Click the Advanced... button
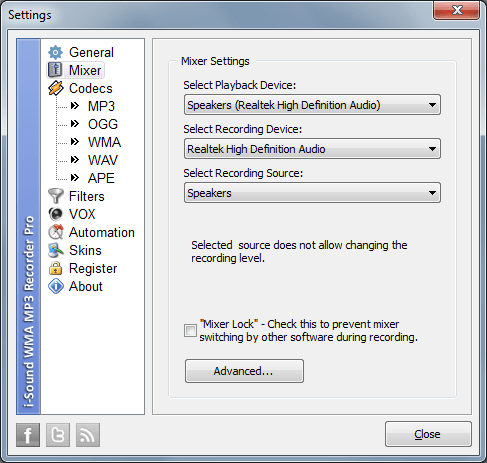The image size is (487, 463). (244, 371)
